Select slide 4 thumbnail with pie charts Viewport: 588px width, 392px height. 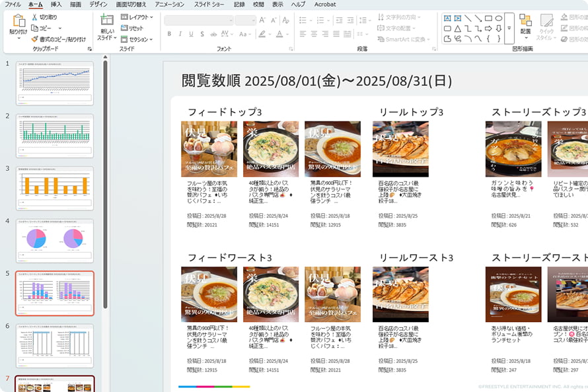point(55,241)
